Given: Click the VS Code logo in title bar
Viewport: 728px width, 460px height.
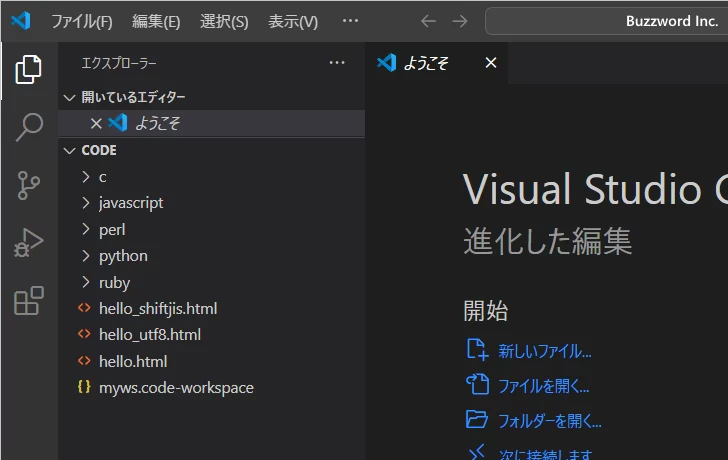Looking at the screenshot, I should [21, 21].
